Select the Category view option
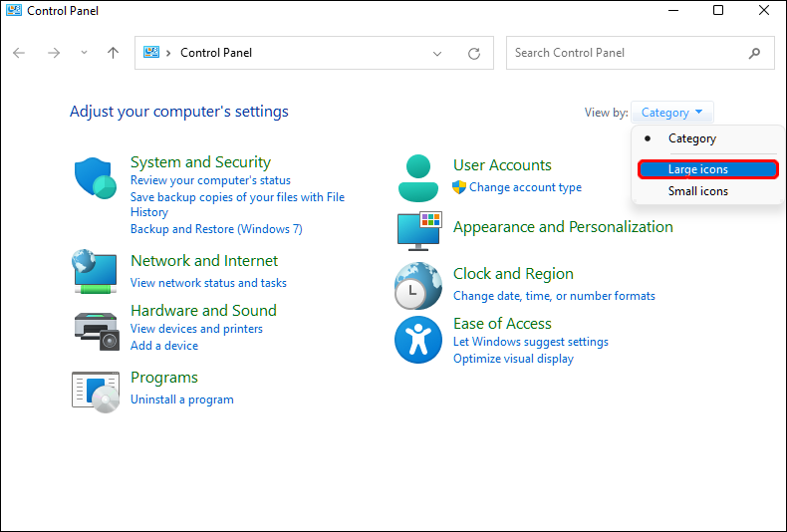The height and width of the screenshot is (532, 787). (691, 138)
